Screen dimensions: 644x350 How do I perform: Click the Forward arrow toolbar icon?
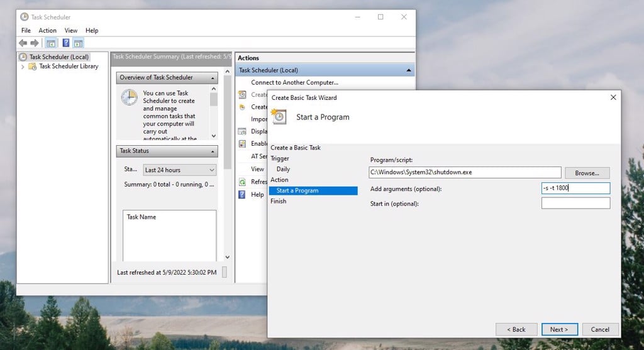(x=35, y=43)
